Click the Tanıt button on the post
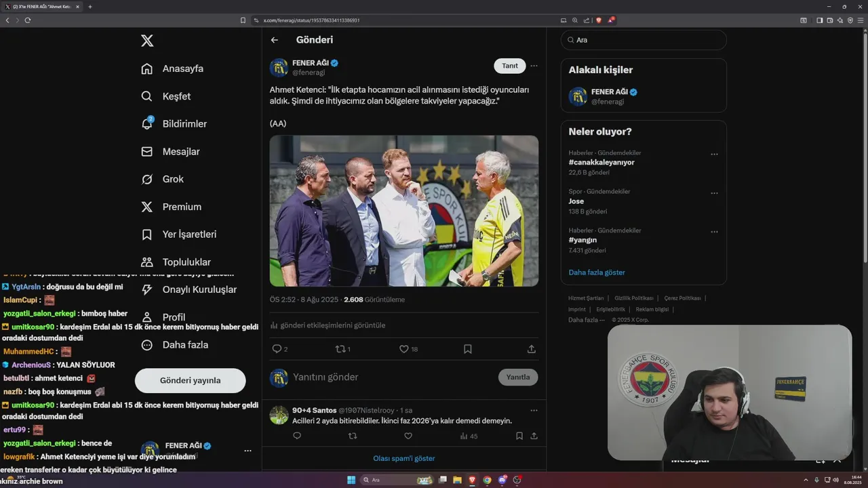Viewport: 868px width, 488px height. click(510, 66)
